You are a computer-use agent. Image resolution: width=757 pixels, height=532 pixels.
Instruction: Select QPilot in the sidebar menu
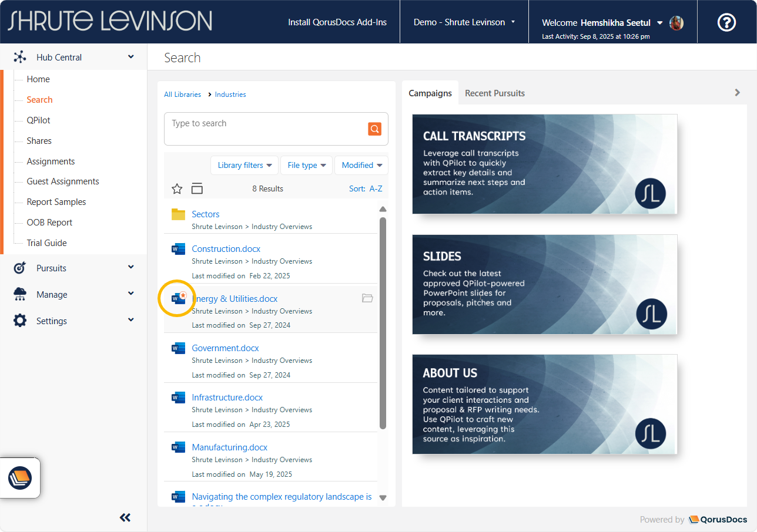39,120
